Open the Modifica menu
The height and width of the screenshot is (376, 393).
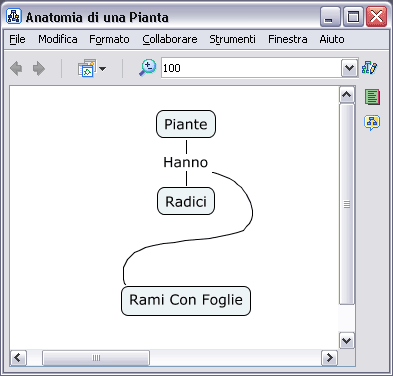[58, 39]
